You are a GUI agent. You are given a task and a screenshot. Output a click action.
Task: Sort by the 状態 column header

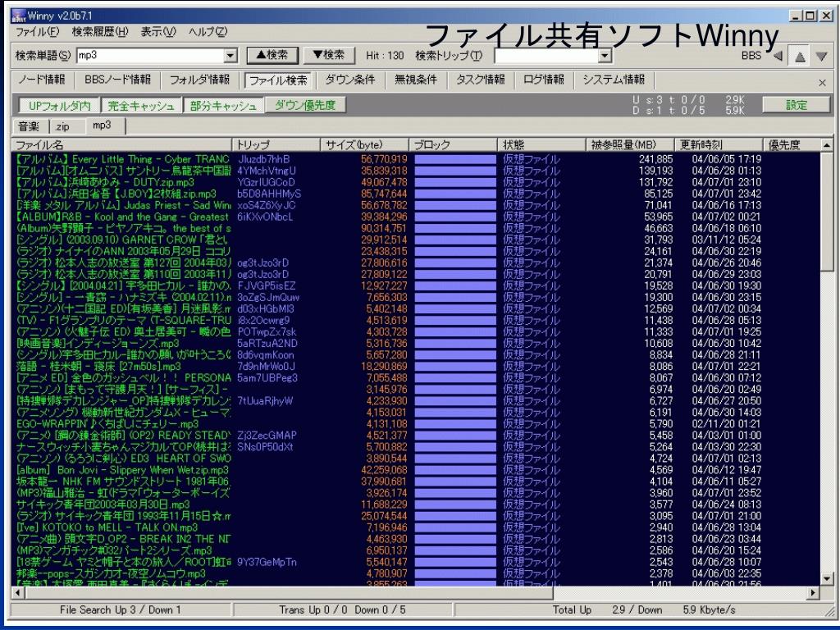click(x=542, y=144)
